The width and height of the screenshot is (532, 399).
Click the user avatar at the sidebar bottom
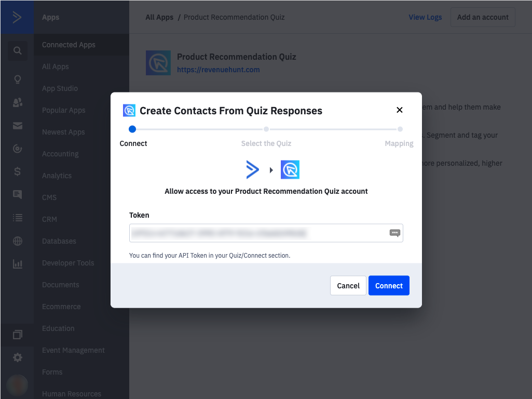[17, 385]
